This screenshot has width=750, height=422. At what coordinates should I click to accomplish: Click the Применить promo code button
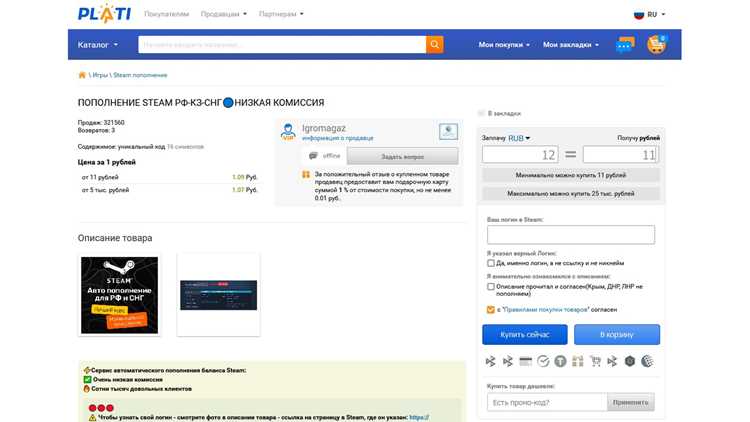(x=630, y=402)
